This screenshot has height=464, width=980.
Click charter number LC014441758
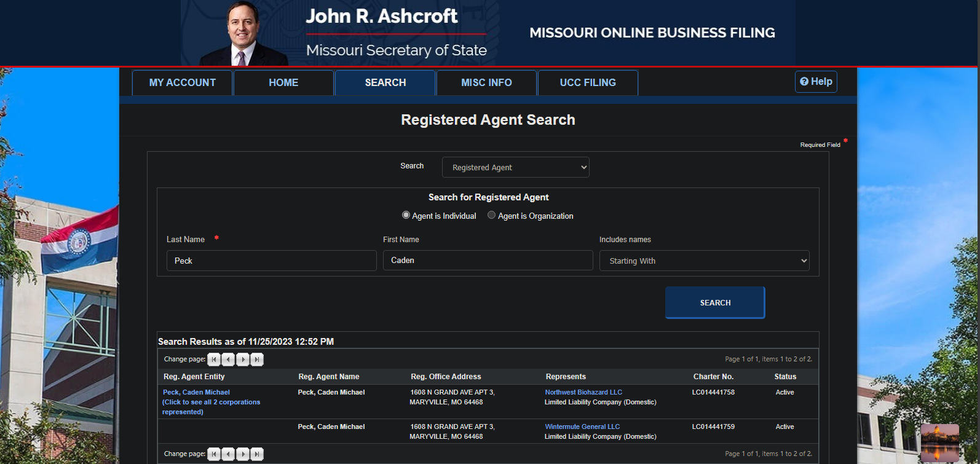(x=713, y=392)
